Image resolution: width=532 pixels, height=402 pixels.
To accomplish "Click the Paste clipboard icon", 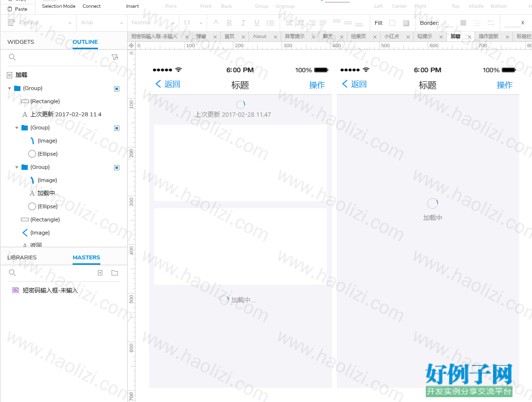I will click(10, 9).
